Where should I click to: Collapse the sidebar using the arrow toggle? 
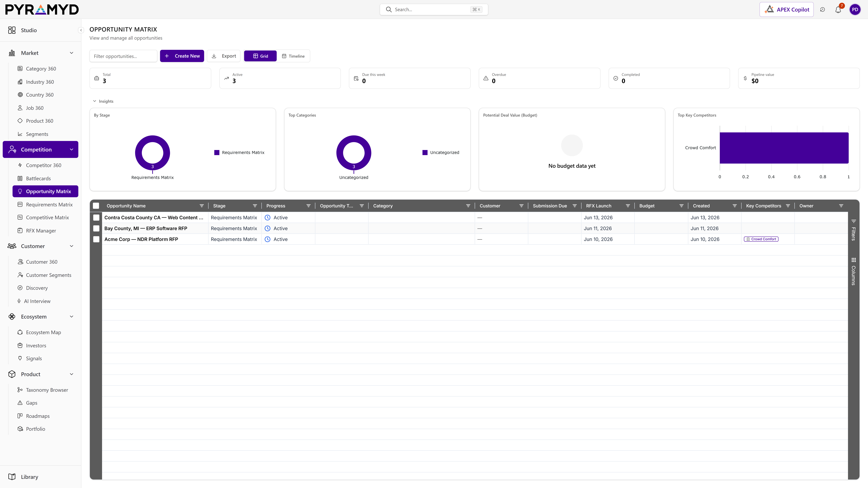(81, 30)
